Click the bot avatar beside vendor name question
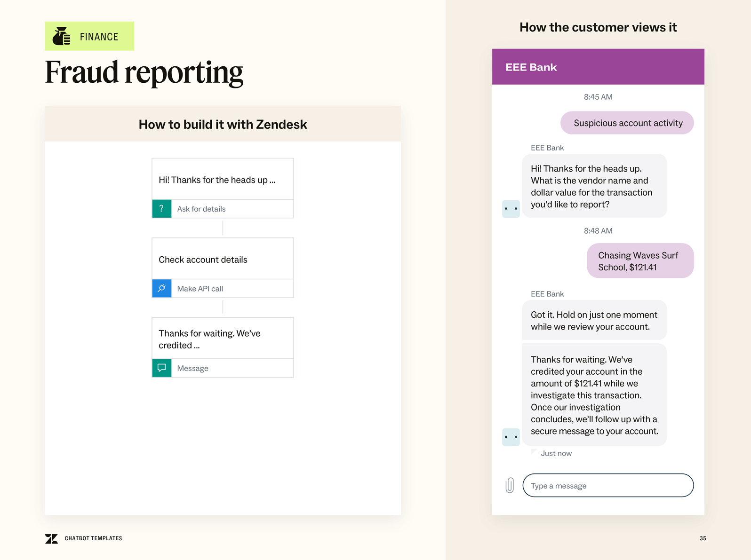The width and height of the screenshot is (751, 560). pyautogui.click(x=511, y=208)
